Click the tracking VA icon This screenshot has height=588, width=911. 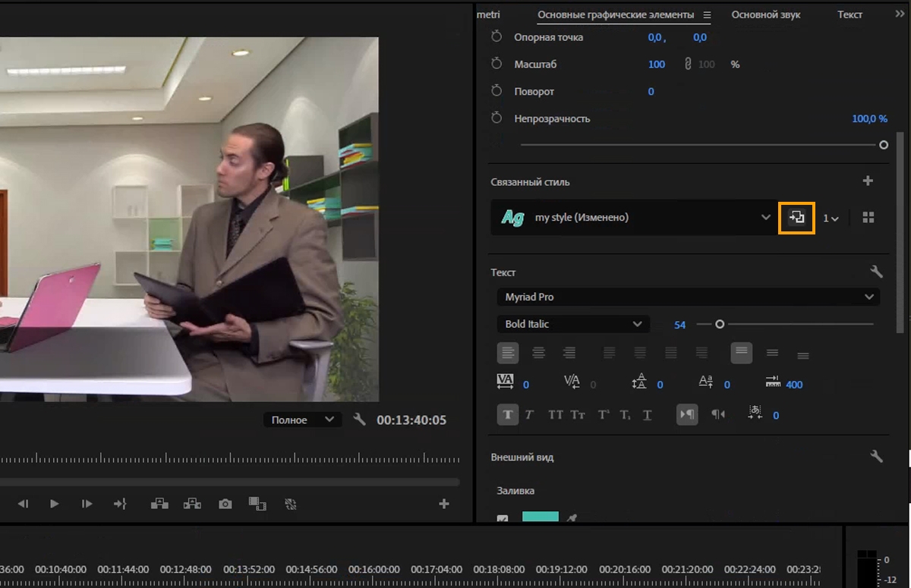pos(506,382)
